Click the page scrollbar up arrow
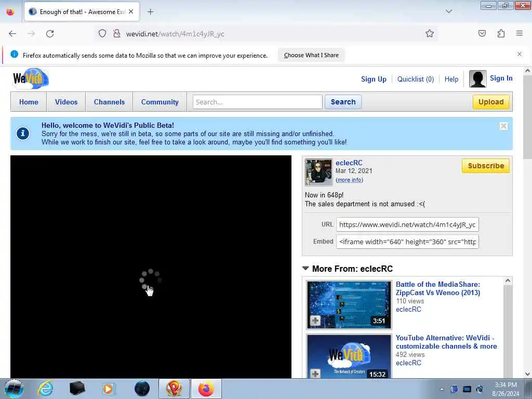 pos(528,71)
